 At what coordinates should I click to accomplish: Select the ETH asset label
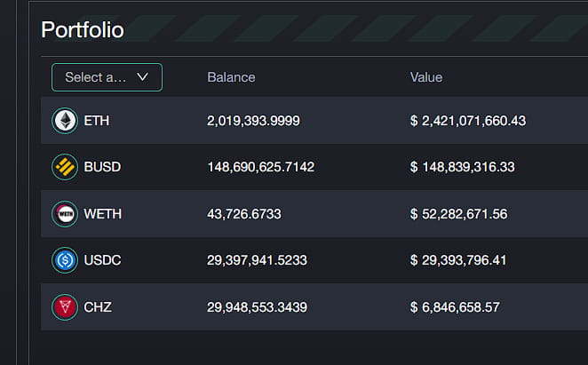point(97,121)
